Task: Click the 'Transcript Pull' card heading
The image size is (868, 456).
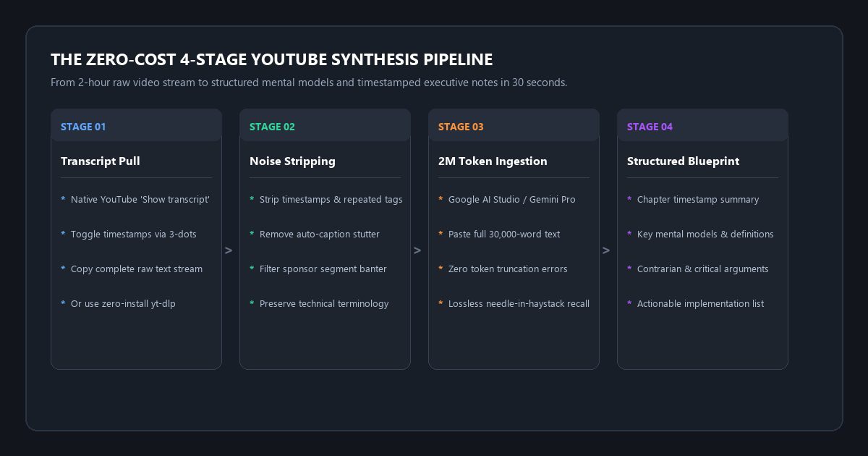Action: point(101,161)
